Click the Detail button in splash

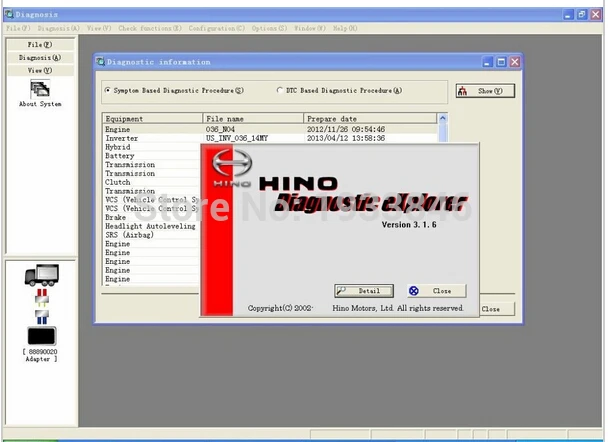tap(364, 291)
